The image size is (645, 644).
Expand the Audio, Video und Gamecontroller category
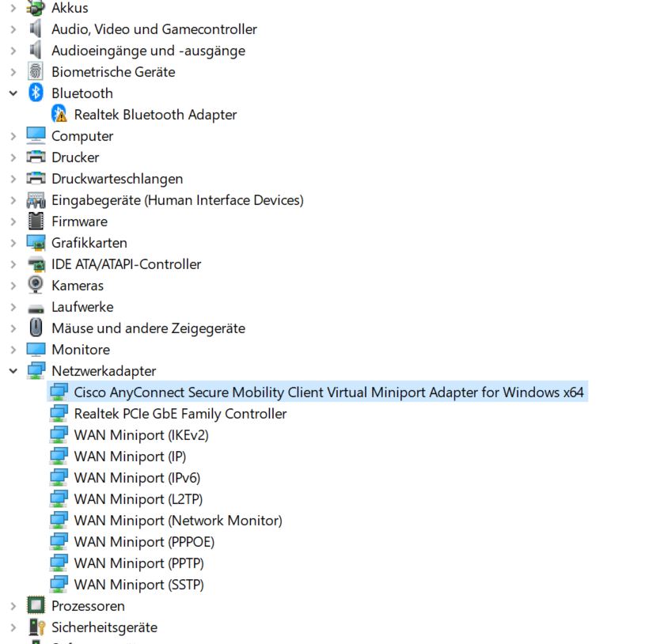tap(13, 29)
